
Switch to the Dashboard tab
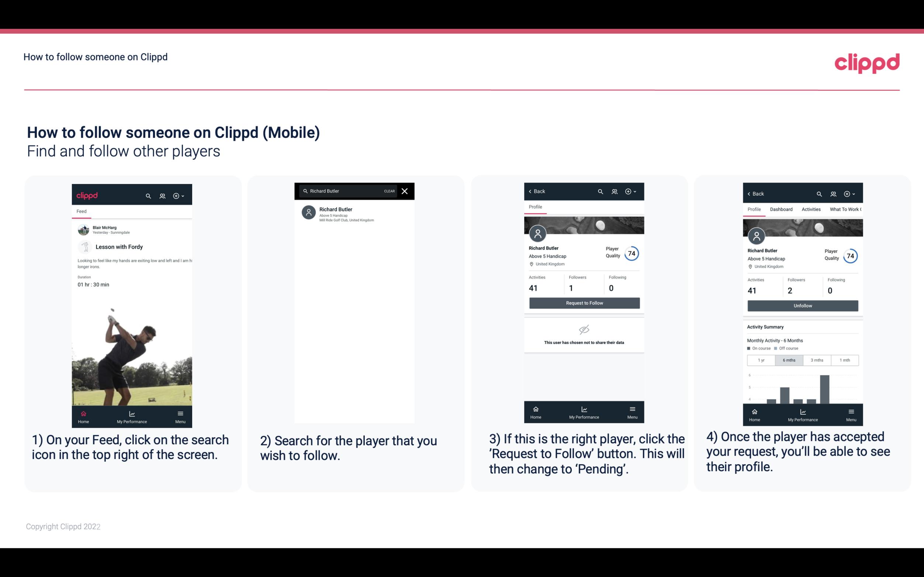pyautogui.click(x=781, y=209)
